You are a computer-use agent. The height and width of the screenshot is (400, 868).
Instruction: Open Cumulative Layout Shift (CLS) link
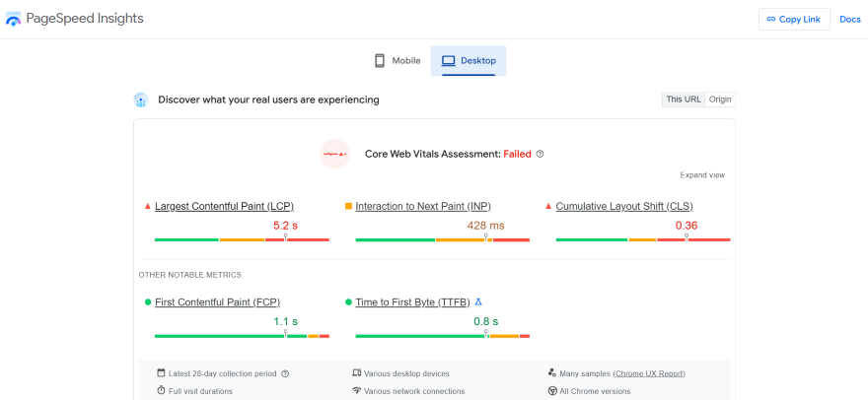pos(624,206)
